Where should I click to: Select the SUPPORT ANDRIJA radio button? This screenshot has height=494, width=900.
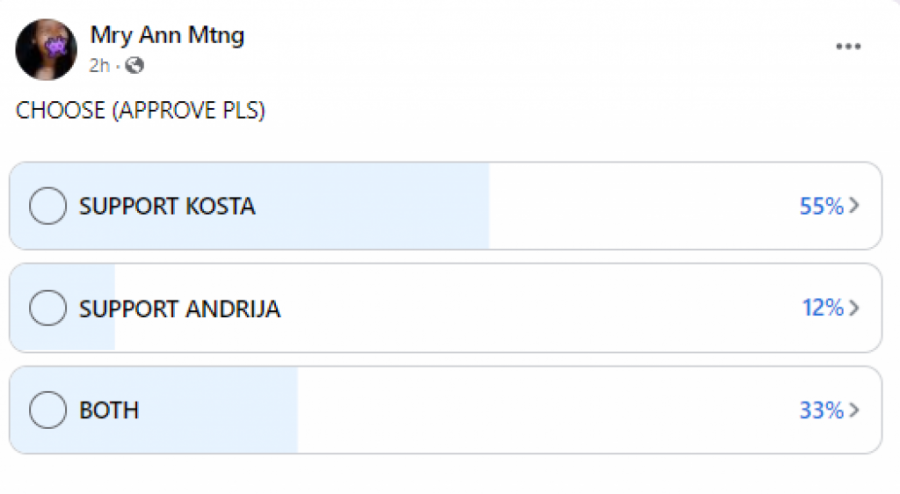click(x=48, y=308)
